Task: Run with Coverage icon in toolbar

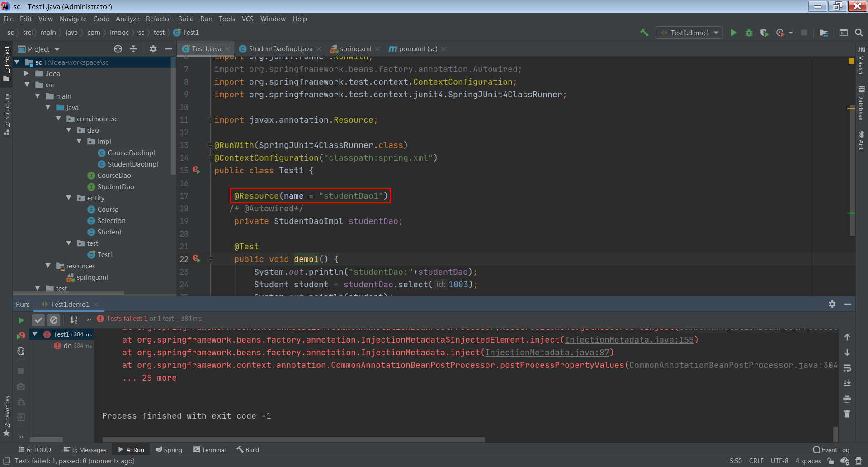Action: [x=764, y=33]
